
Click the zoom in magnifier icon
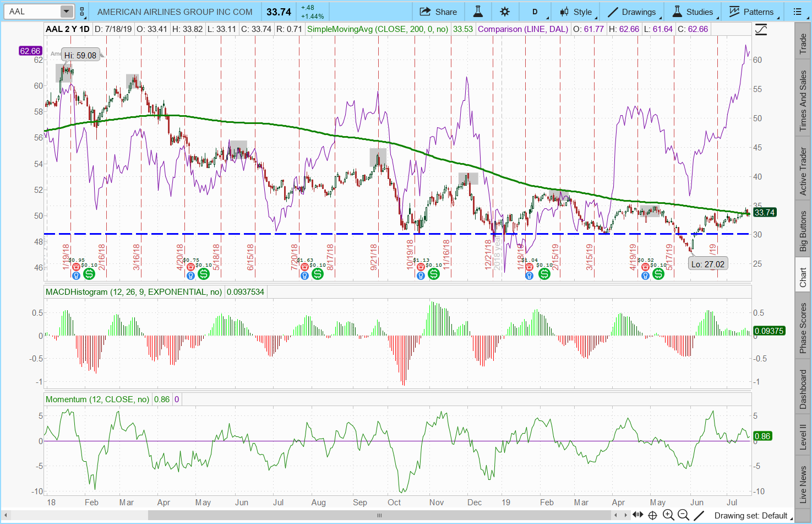668,515
